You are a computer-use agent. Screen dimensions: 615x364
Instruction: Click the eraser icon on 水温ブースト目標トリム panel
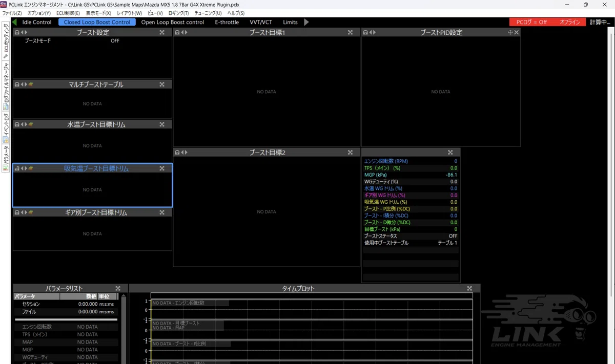click(31, 124)
